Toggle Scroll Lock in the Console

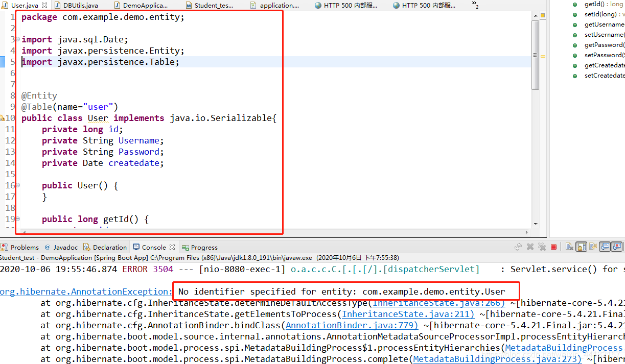coord(581,247)
